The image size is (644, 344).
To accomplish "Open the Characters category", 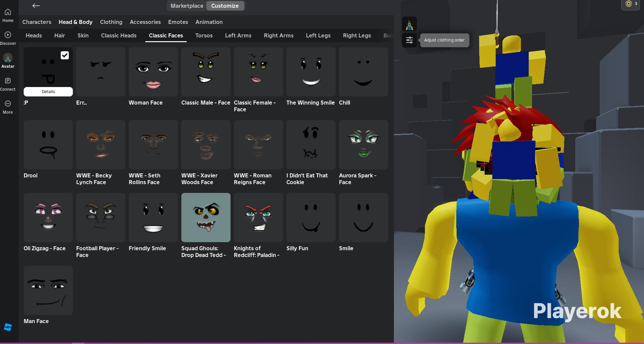I will click(37, 22).
